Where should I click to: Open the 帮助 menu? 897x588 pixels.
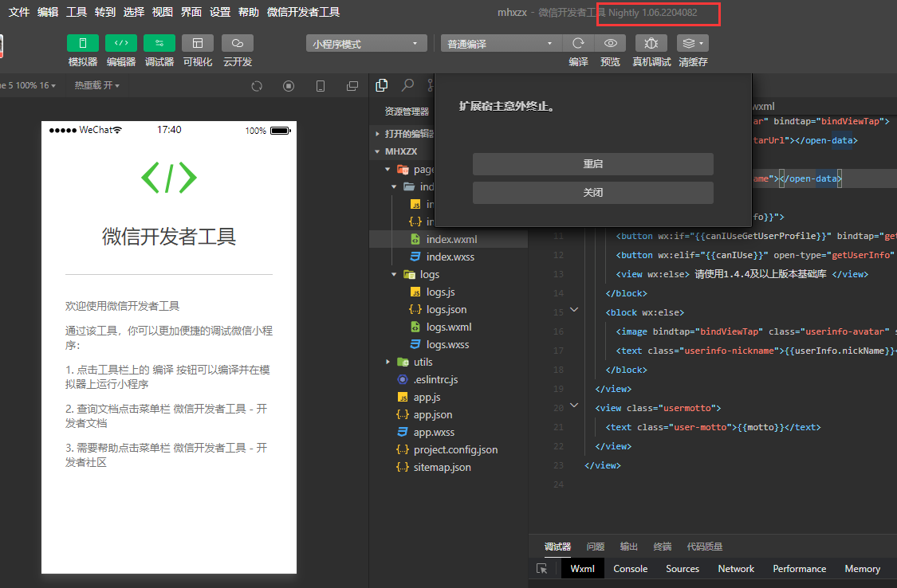point(248,12)
